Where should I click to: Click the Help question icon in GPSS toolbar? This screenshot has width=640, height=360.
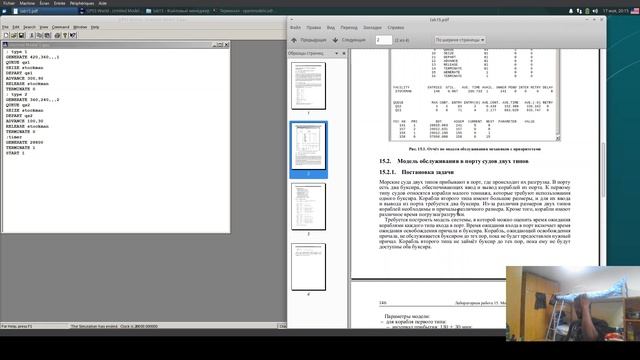tap(65, 36)
